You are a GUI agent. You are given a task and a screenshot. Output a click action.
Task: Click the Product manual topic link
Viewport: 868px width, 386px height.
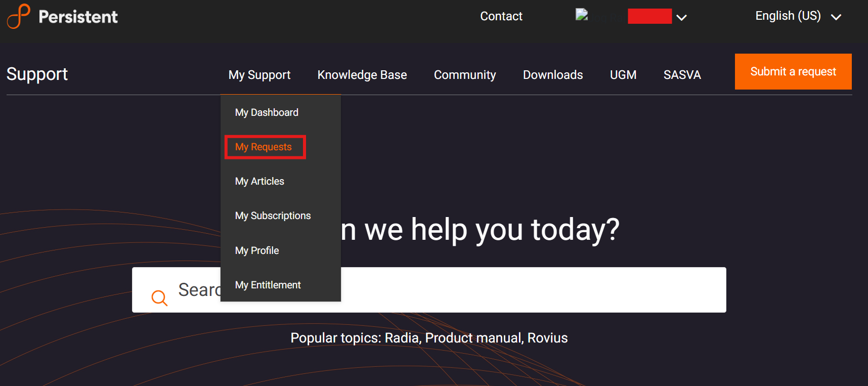(x=474, y=338)
